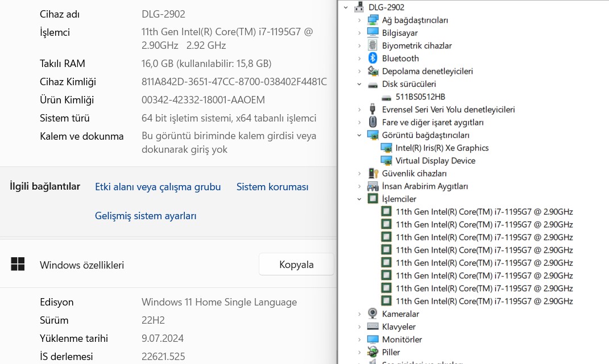Click the Windows logo beside Windows özellikleri

pyautogui.click(x=18, y=264)
